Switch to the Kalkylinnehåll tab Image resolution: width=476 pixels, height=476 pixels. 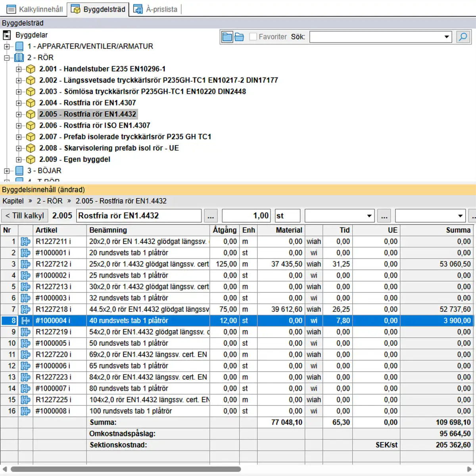tap(35, 9)
